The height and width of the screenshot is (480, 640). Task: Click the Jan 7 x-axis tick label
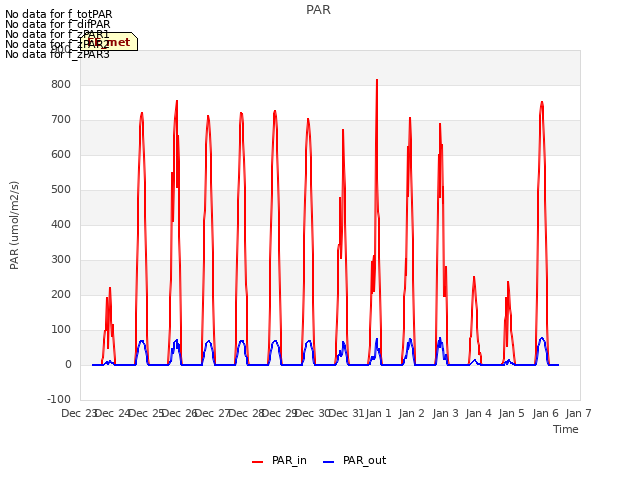click(x=578, y=413)
